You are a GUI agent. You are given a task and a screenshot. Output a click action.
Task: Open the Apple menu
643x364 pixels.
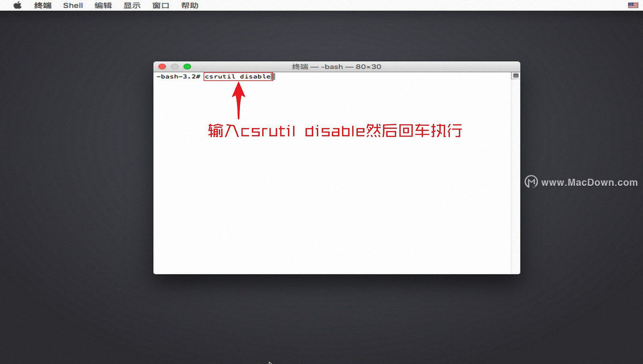point(17,5)
